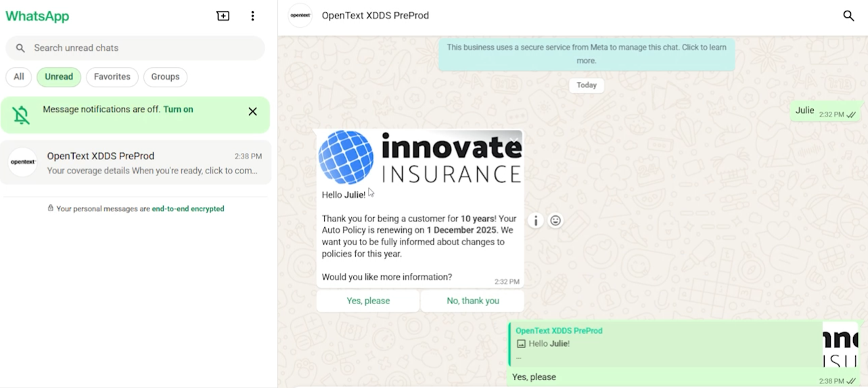This screenshot has height=388, width=868.
Task: Click the WhatsApp title text
Action: tap(37, 16)
